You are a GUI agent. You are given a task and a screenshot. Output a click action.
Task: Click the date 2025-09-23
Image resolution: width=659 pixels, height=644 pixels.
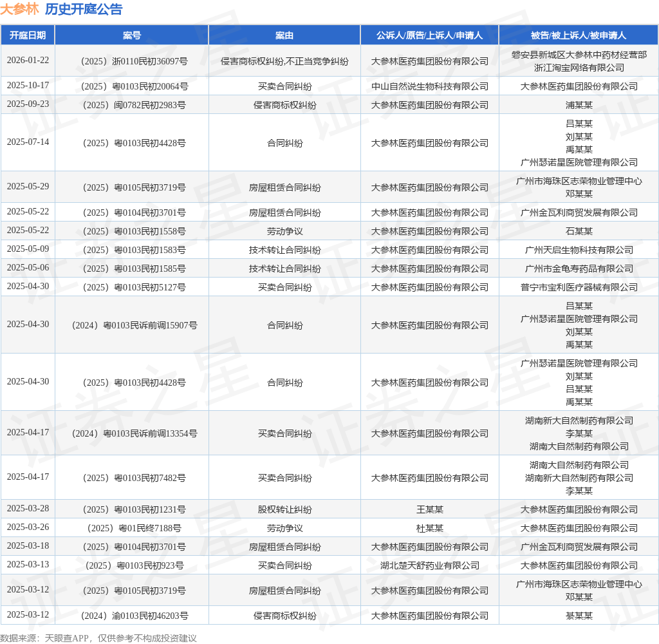(x=28, y=104)
